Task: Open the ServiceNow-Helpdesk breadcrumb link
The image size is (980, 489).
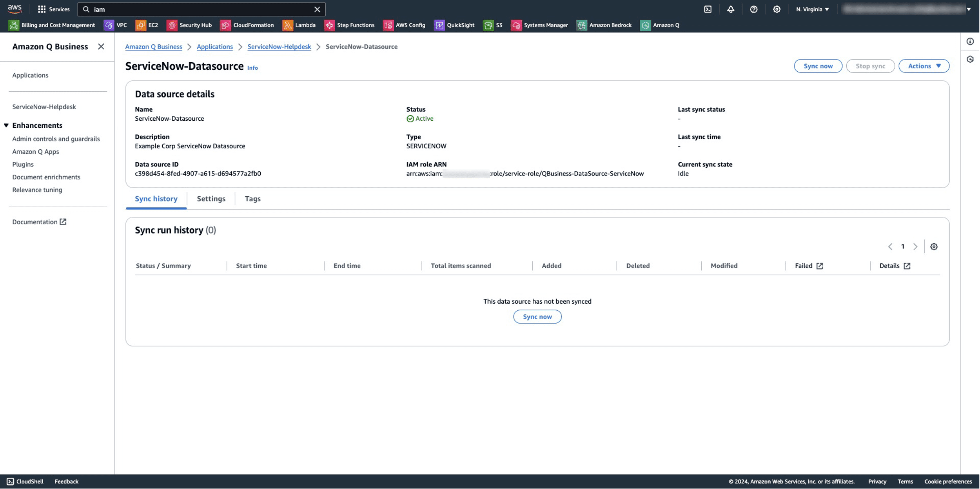Action: [279, 47]
